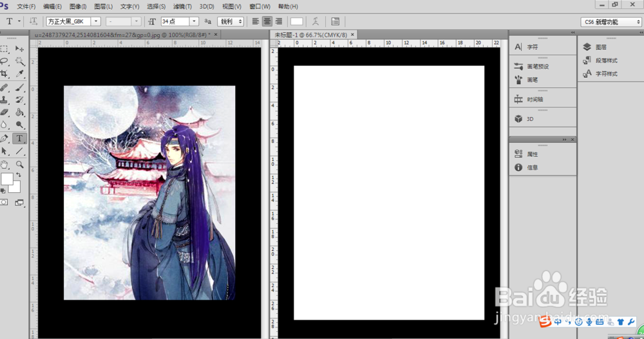Open the font style dropdown

tap(137, 21)
